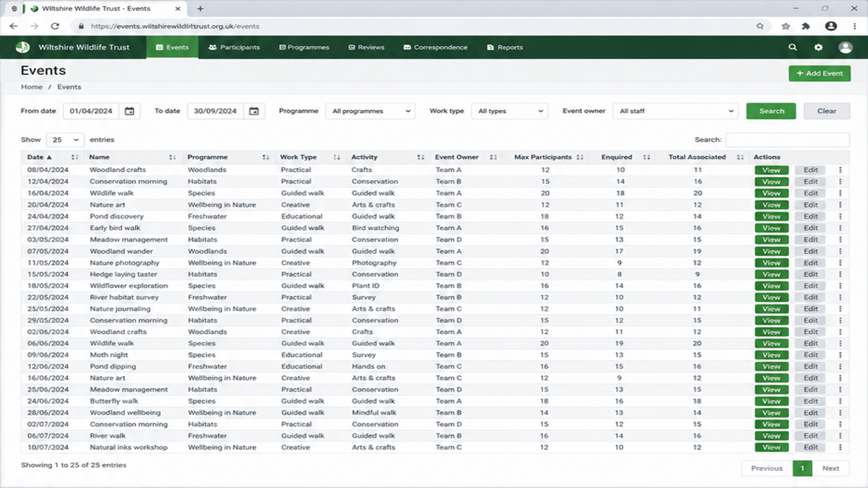Reload the browser page
Image resolution: width=868 pixels, height=488 pixels.
tap(55, 26)
